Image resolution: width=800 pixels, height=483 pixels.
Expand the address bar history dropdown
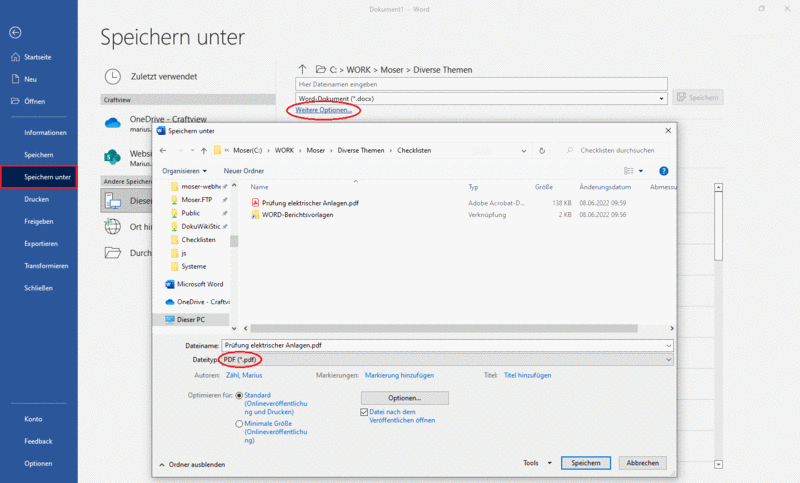pyautogui.click(x=523, y=151)
